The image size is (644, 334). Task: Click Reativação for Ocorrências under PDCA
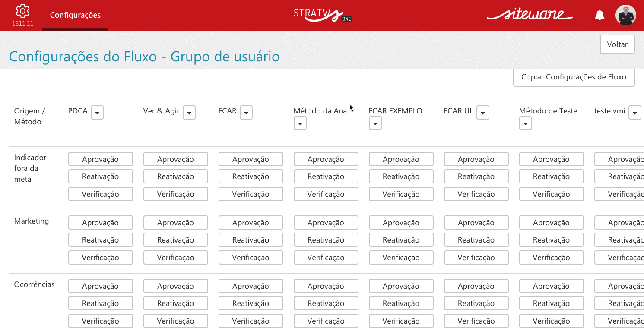(101, 303)
